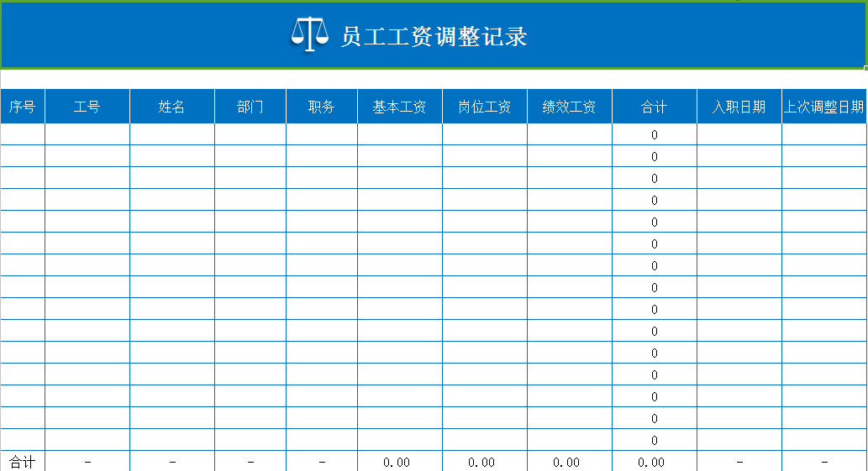
Task: Click the 基本工资 header cell
Action: click(400, 106)
